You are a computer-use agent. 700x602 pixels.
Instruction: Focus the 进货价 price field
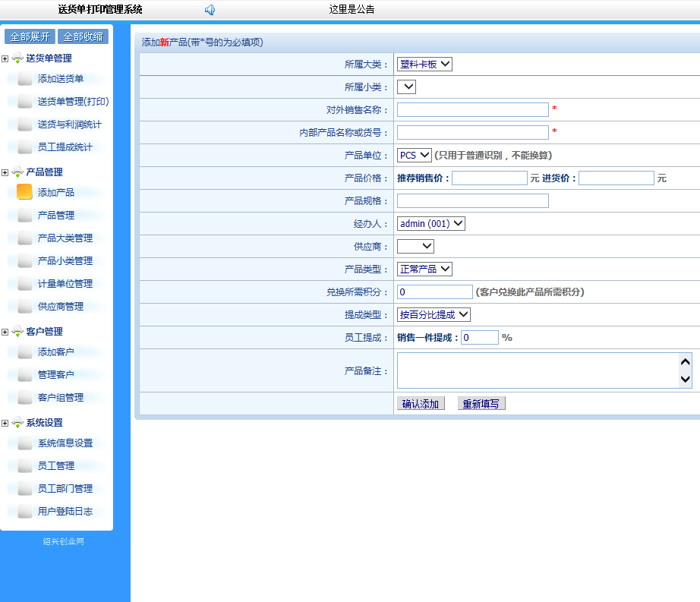coord(616,178)
